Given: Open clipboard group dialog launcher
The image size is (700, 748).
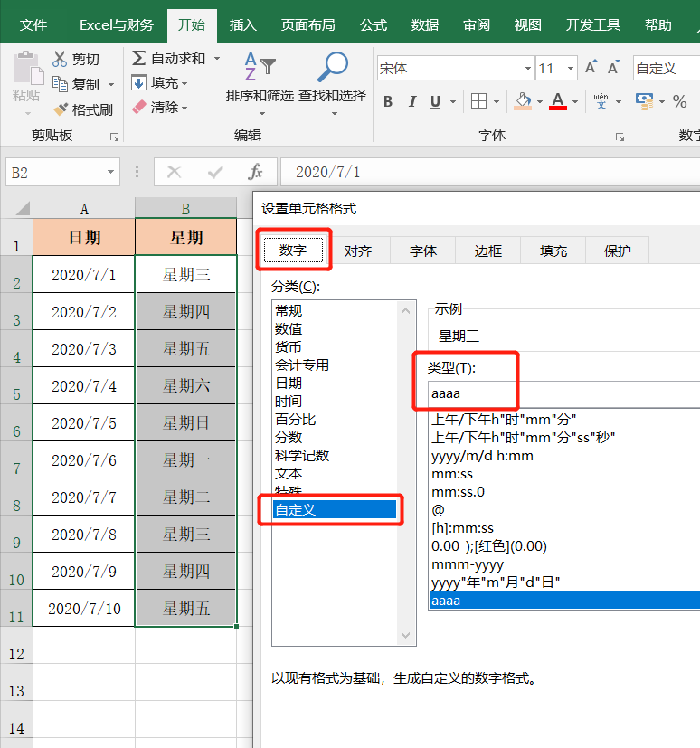Looking at the screenshot, I should point(114,137).
